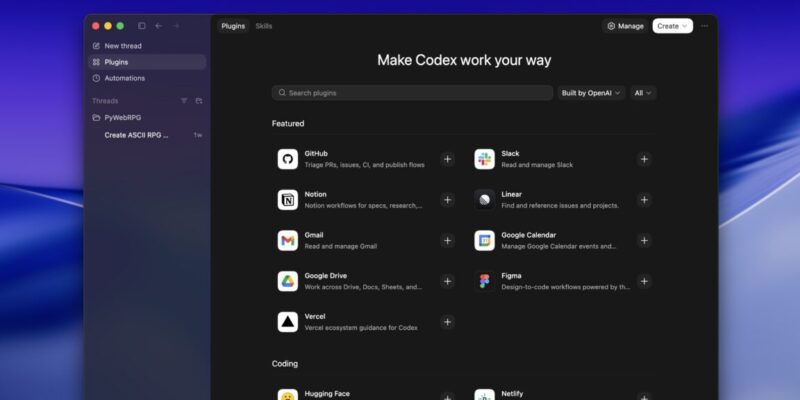Open the Create dropdown button
This screenshot has height=400, width=800.
click(x=672, y=26)
